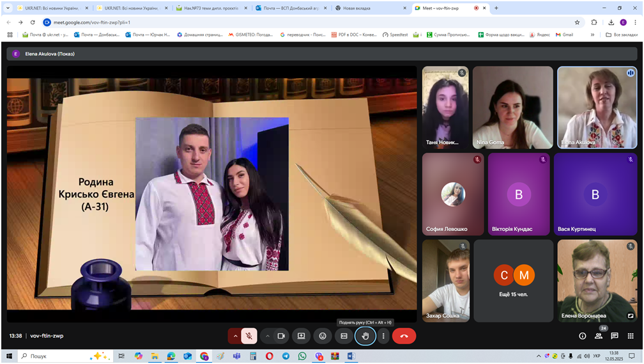The image size is (644, 364).
Task: Open 'Все закладки' folder
Action: coord(622,35)
